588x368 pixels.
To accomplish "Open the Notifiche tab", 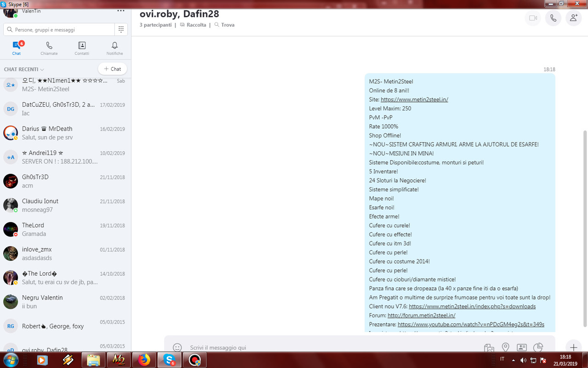I will pyautogui.click(x=115, y=48).
